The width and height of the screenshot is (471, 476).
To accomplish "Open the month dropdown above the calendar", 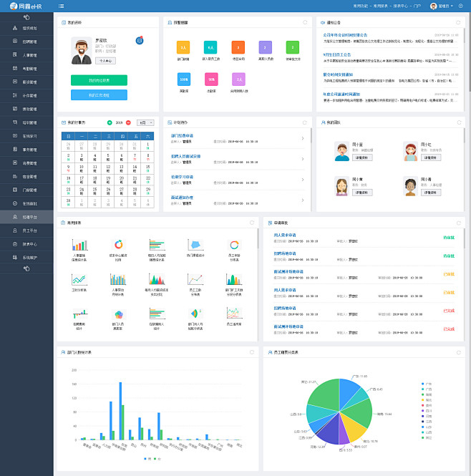I will click(x=145, y=122).
